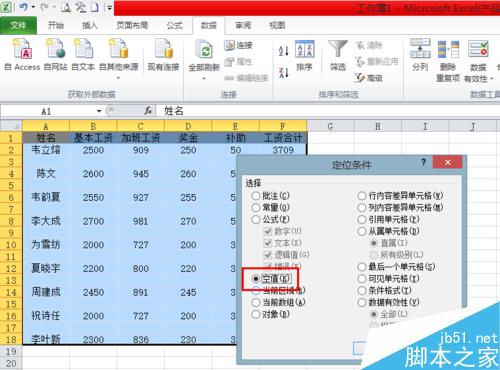
Task: Select column G header
Action: tap(330, 126)
